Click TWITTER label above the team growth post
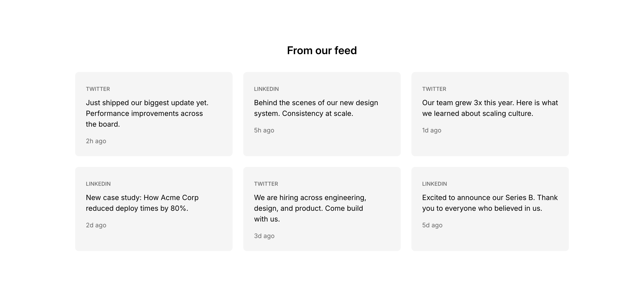 coord(434,89)
